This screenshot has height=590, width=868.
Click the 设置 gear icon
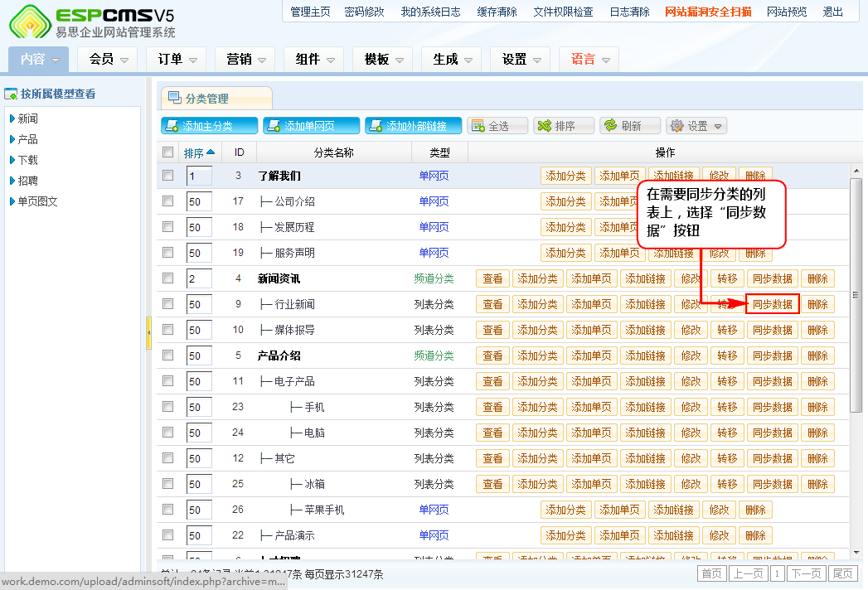[676, 126]
